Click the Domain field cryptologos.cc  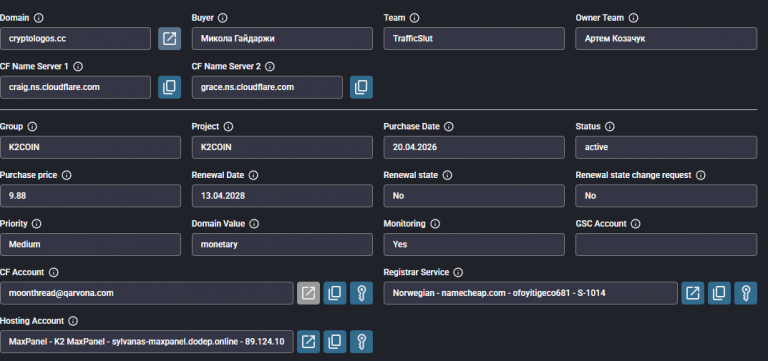pos(75,39)
